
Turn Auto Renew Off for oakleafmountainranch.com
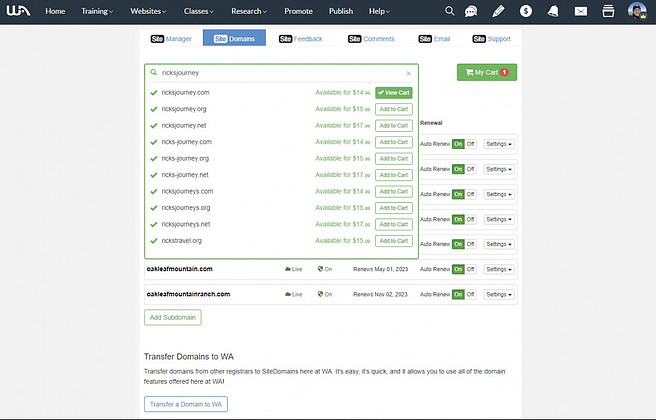(470, 295)
